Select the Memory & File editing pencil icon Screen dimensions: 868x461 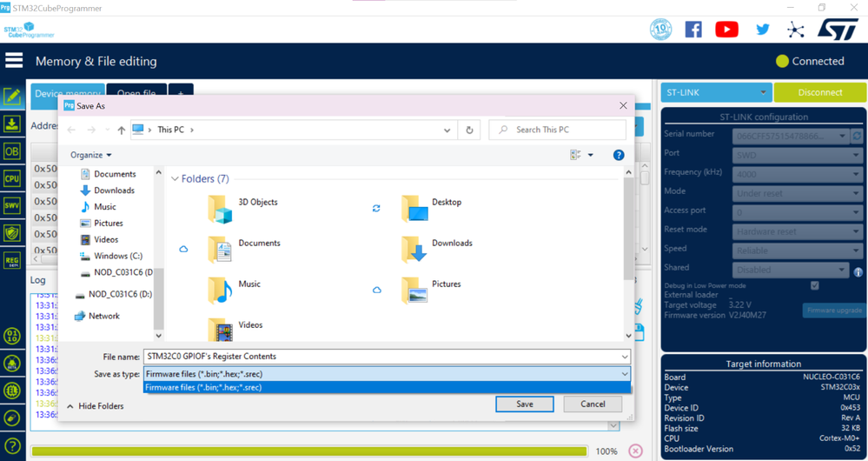tap(12, 97)
